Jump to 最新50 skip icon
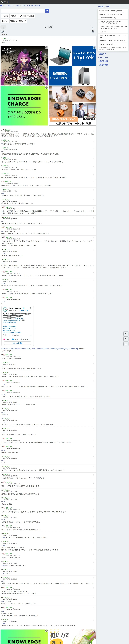 3,31
